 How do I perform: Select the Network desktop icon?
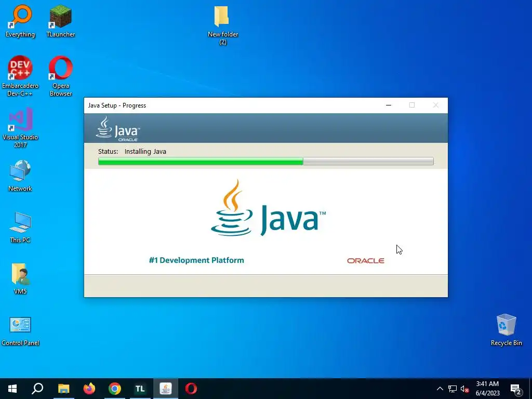coord(20,176)
